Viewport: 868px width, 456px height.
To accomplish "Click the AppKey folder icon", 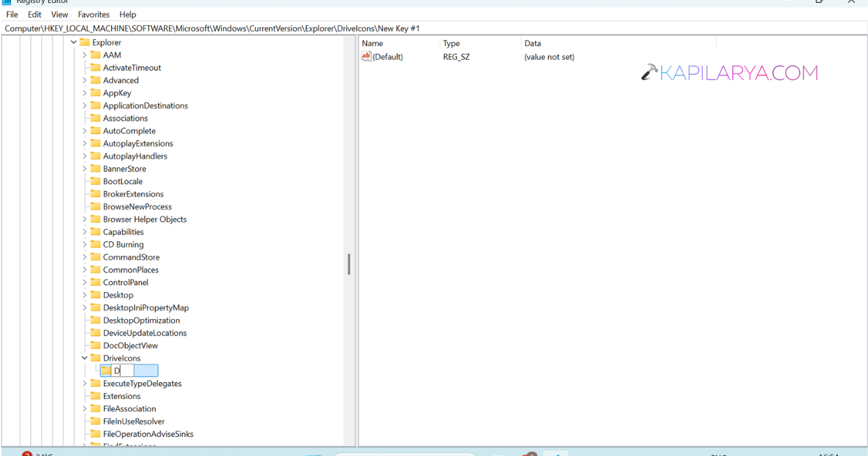I will coord(96,93).
